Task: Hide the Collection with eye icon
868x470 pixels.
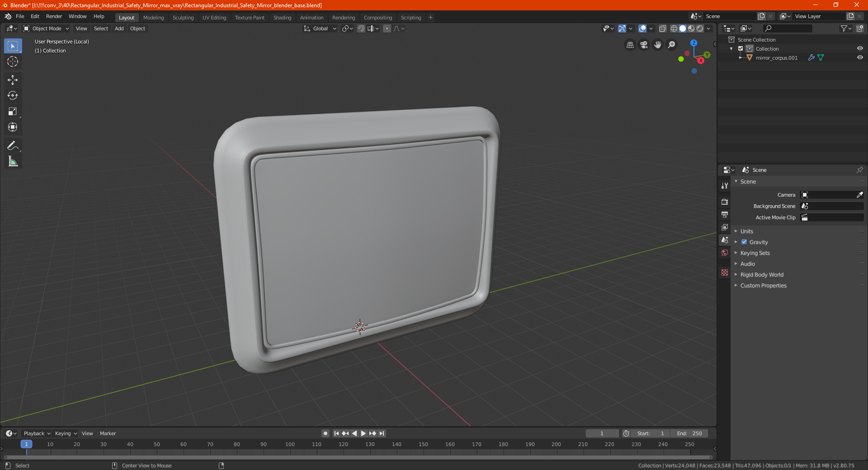Action: (x=860, y=48)
